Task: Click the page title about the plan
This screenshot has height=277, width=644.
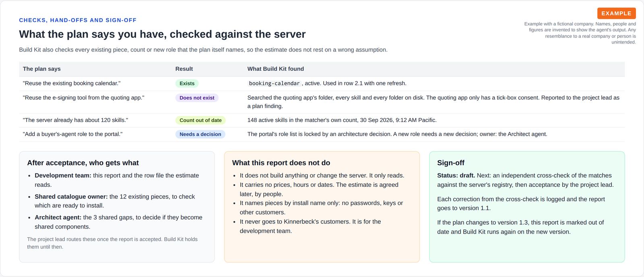Action: click(x=162, y=34)
